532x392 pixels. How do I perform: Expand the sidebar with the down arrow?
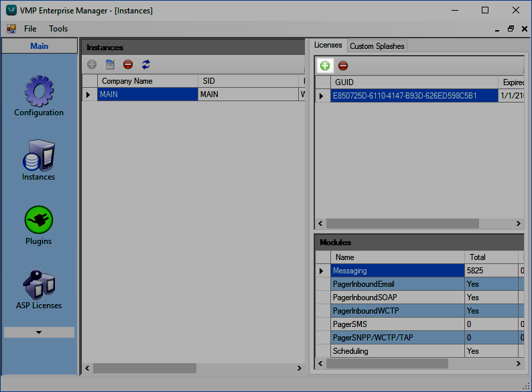click(39, 332)
